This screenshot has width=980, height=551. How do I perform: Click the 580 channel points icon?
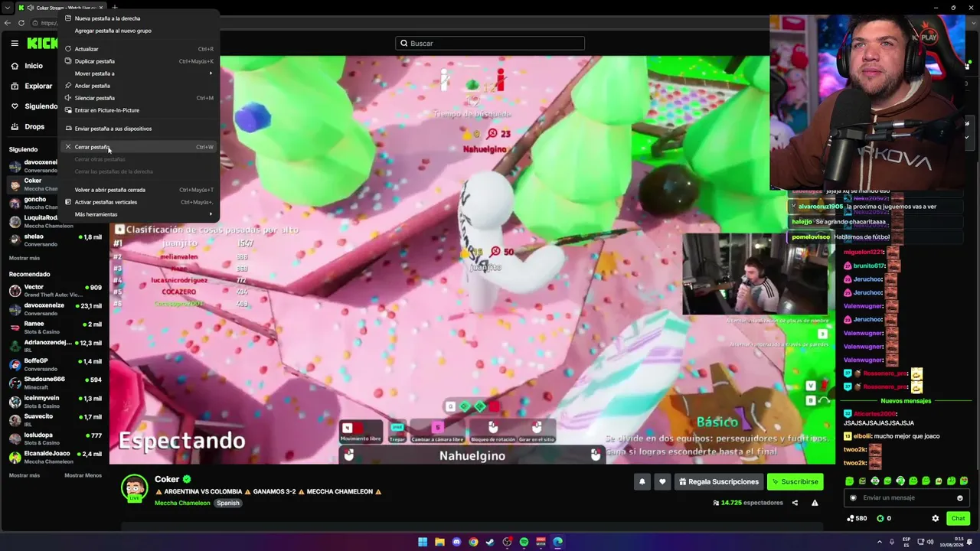851,519
